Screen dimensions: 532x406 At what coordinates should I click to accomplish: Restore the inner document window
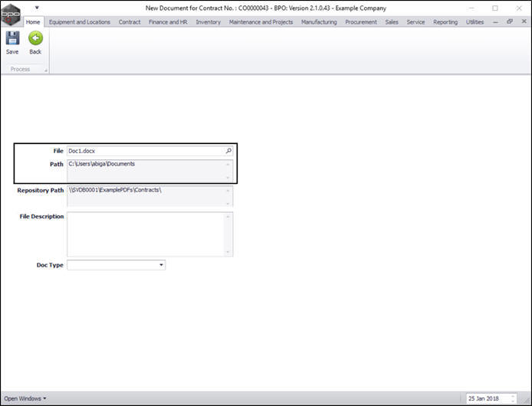[510, 21]
